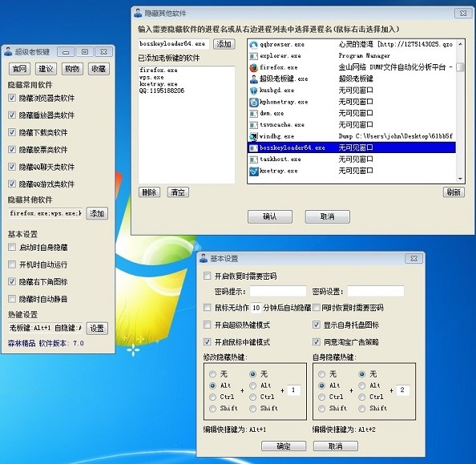Uncheck 隐藏股票类软件

point(12,149)
